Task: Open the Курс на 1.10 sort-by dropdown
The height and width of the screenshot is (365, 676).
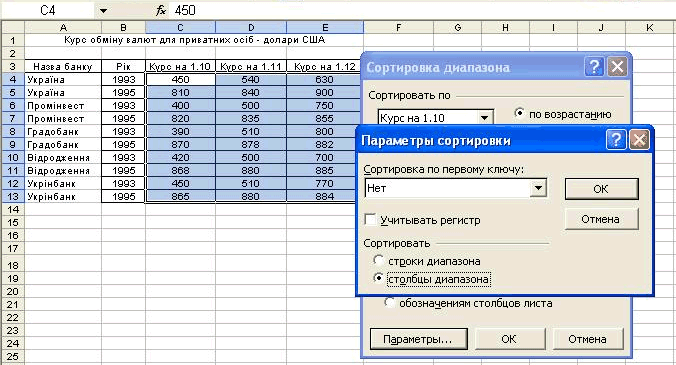Action: click(485, 118)
